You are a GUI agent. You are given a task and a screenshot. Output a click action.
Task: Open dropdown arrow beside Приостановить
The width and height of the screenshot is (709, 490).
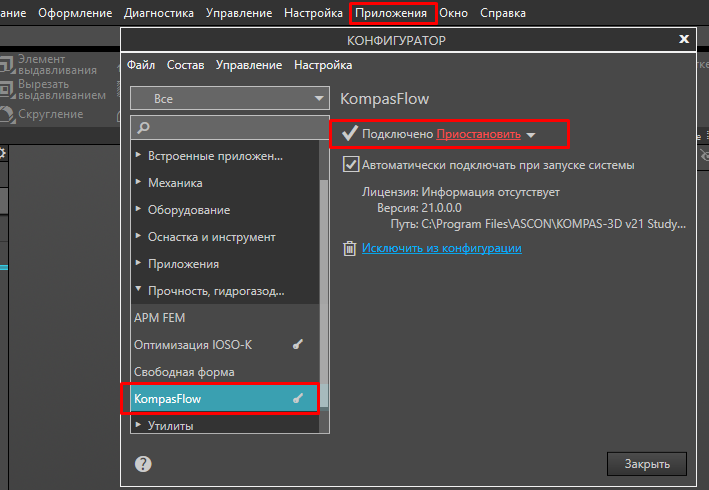[531, 135]
